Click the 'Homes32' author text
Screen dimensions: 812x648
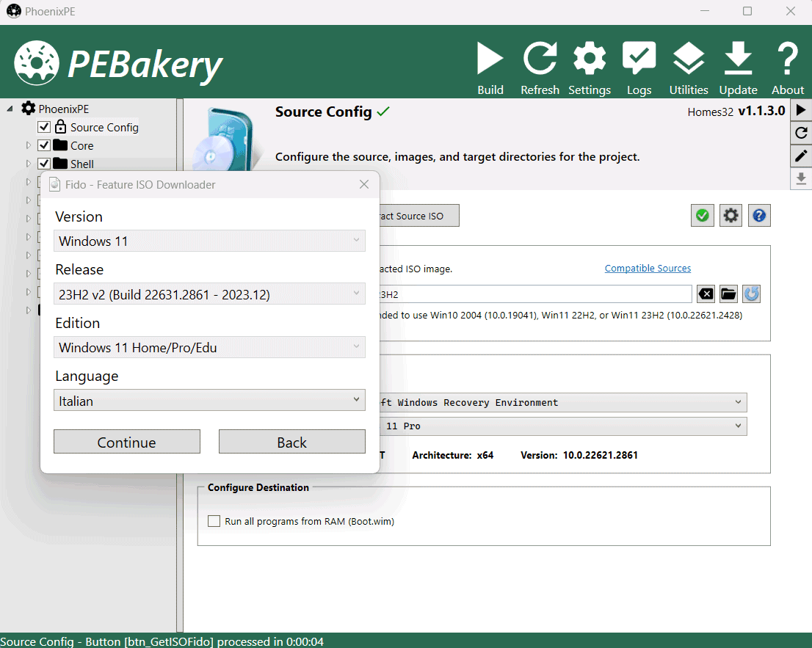pyautogui.click(x=710, y=112)
